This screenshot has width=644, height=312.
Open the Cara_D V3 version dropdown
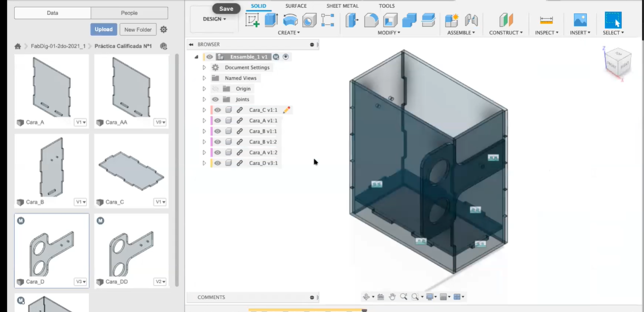click(81, 282)
